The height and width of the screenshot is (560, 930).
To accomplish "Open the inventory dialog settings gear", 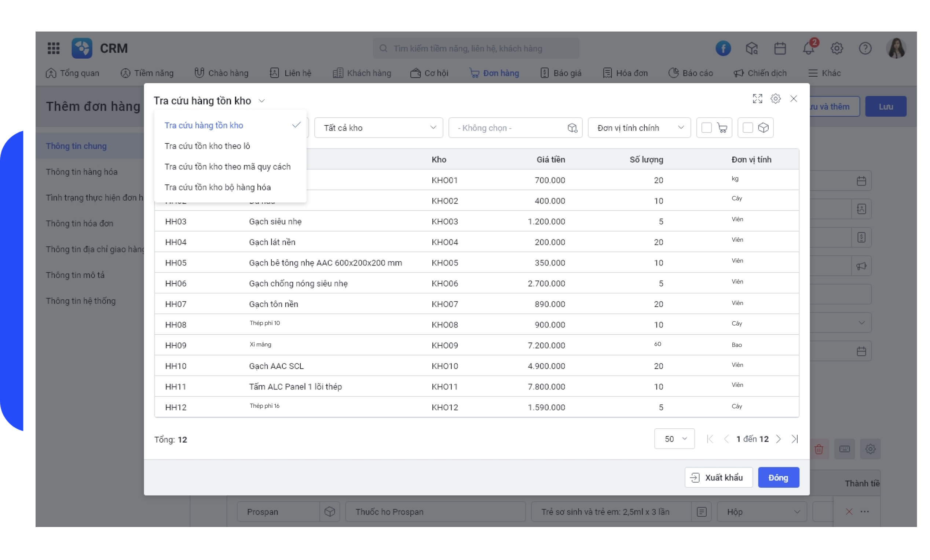I will (x=775, y=99).
